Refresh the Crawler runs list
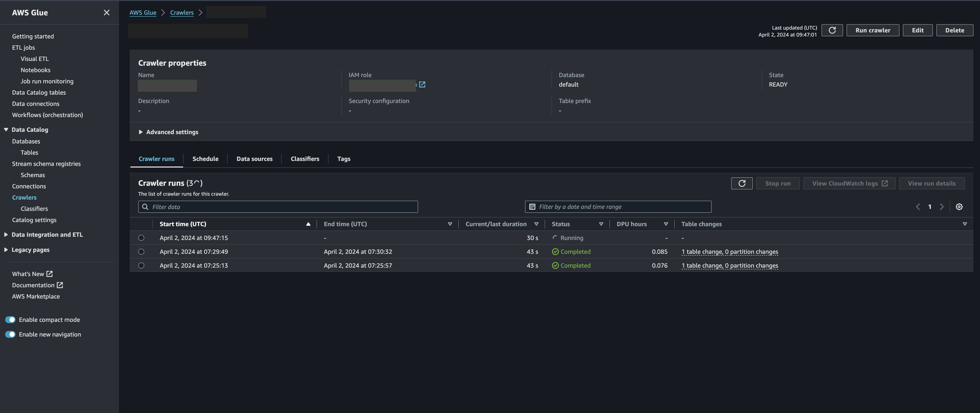Viewport: 980px width, 413px height. [x=741, y=183]
